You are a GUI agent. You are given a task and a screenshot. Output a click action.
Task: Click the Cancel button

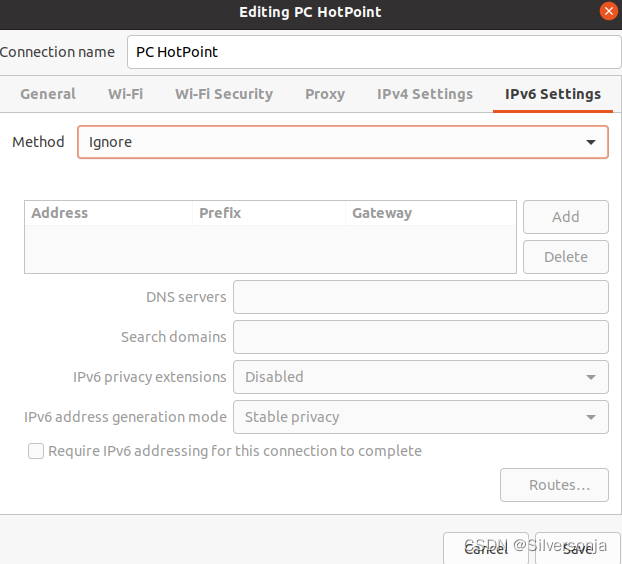(x=486, y=549)
